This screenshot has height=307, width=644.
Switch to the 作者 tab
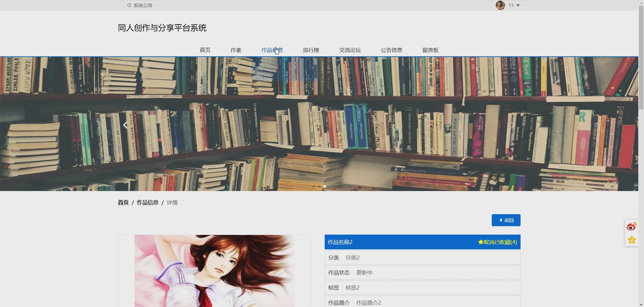coord(236,50)
